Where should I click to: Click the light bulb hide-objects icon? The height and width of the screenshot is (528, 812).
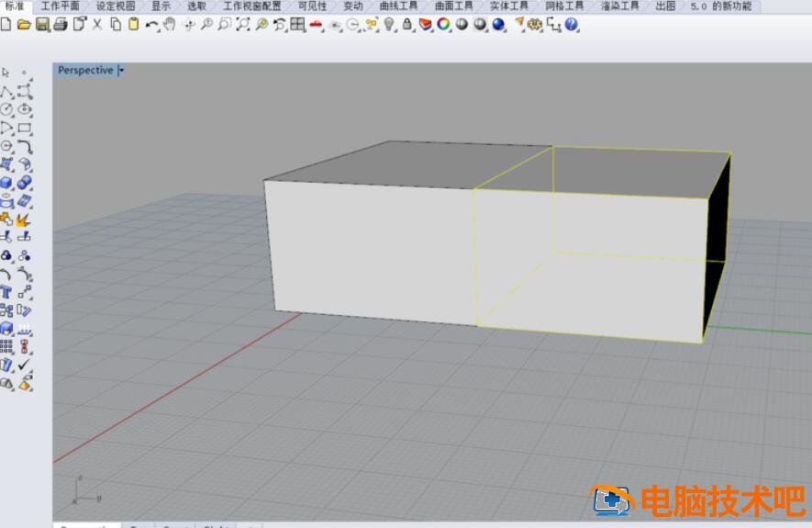tap(389, 25)
